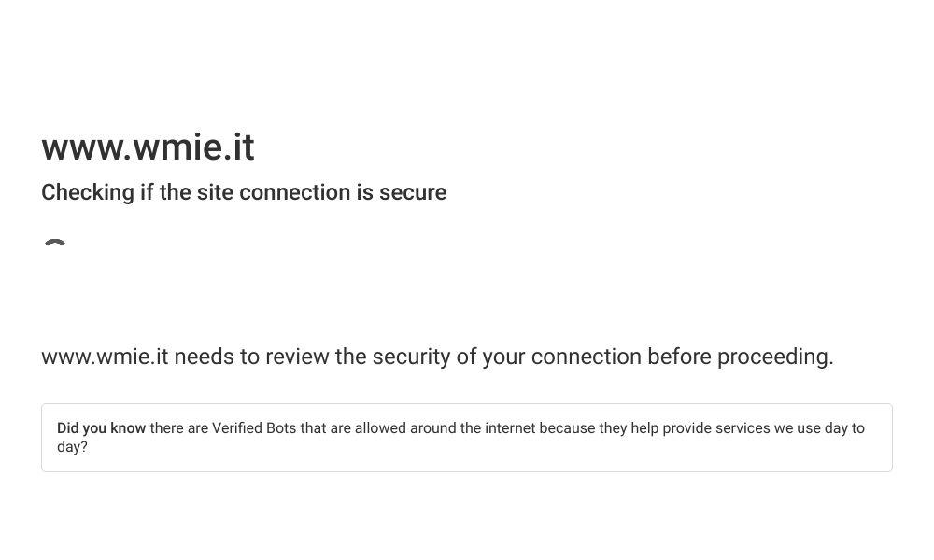The width and height of the screenshot is (934, 560).
Task: Click the bold 'Did you know' text
Action: (x=101, y=427)
